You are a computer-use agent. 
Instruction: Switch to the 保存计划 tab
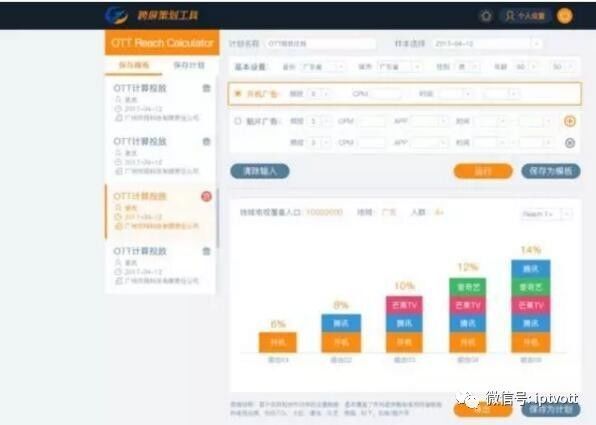(x=189, y=65)
